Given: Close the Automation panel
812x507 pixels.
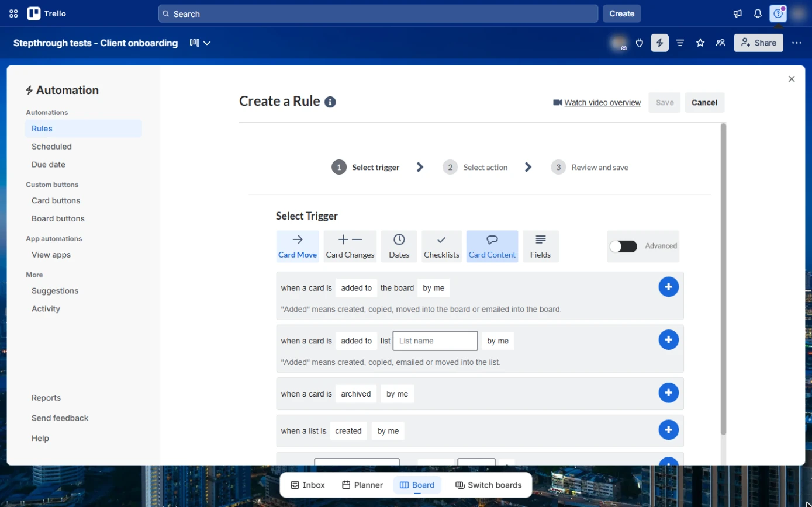Looking at the screenshot, I should (792, 79).
